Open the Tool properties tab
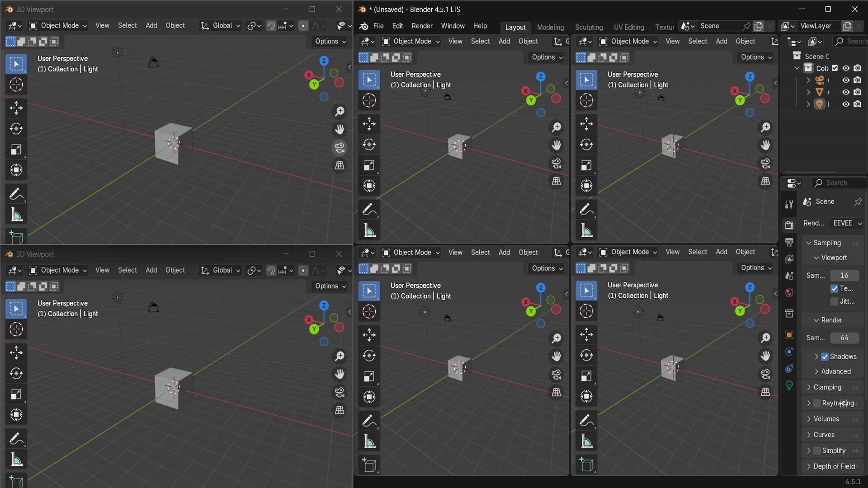Image resolution: width=868 pixels, height=488 pixels. click(789, 204)
